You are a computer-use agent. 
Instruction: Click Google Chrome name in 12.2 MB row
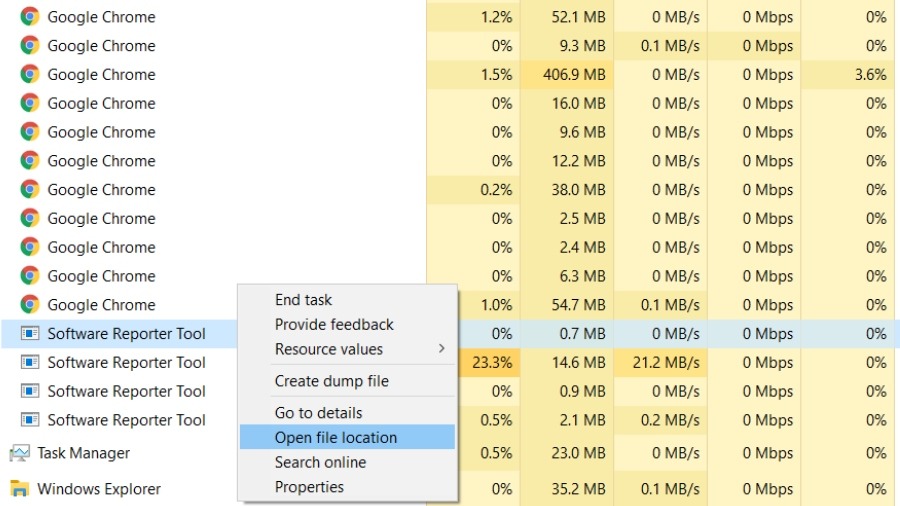[x=101, y=161]
